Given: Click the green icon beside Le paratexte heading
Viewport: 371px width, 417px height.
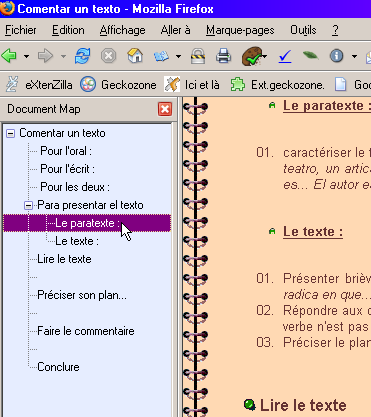Looking at the screenshot, I should click(272, 106).
